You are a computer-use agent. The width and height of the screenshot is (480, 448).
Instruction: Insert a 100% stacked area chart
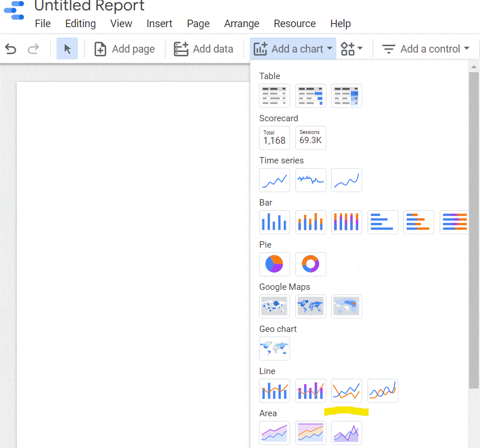pos(310,432)
